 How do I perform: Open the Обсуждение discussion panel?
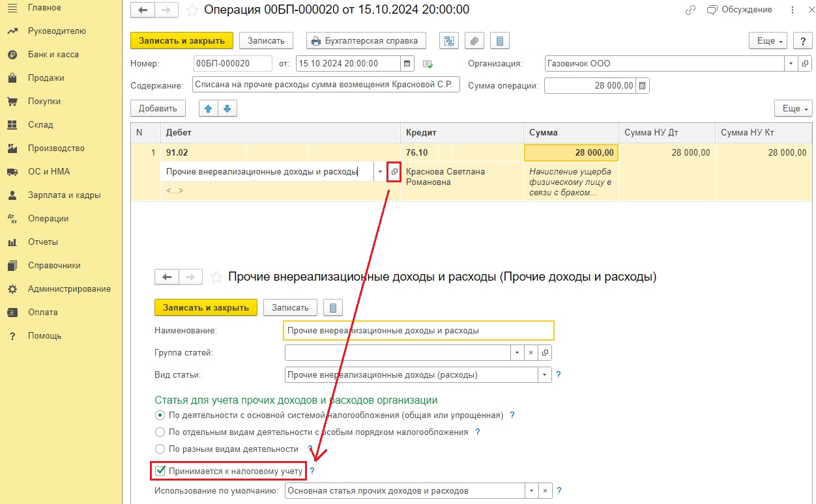740,10
